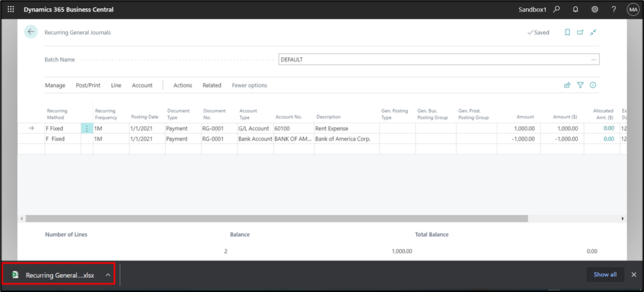Click Show all downloads button

click(605, 274)
